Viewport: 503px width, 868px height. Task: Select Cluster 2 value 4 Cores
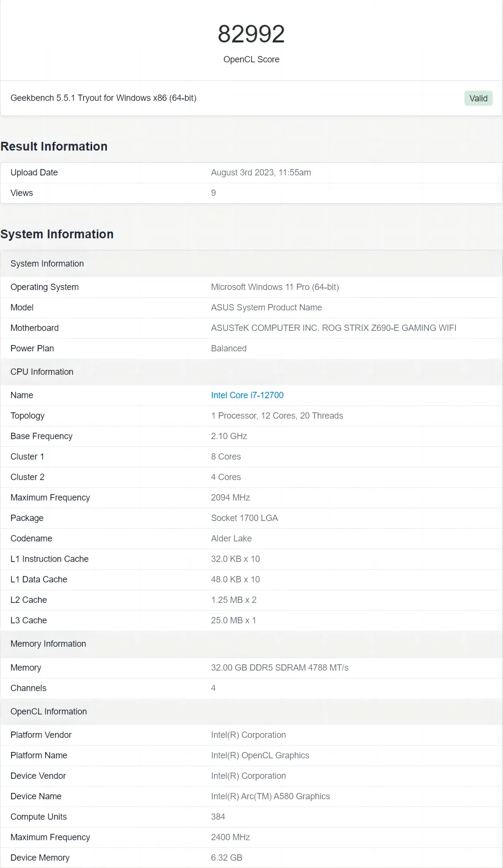click(x=226, y=477)
